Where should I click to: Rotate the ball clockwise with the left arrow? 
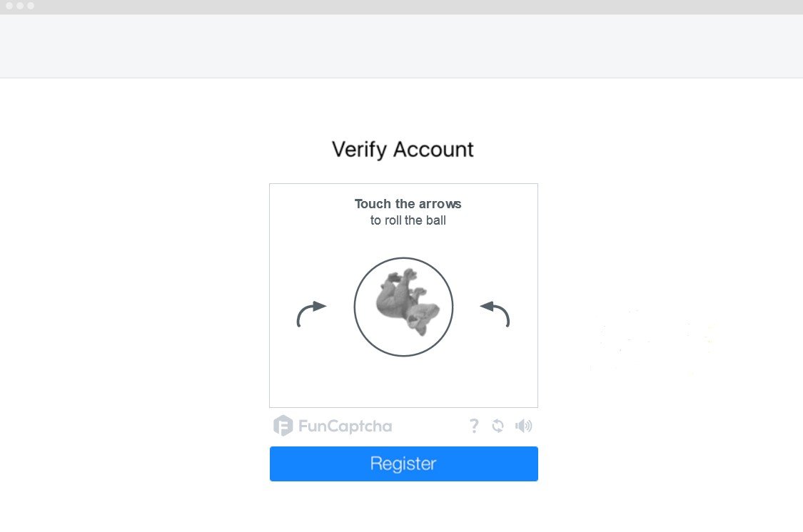311,314
